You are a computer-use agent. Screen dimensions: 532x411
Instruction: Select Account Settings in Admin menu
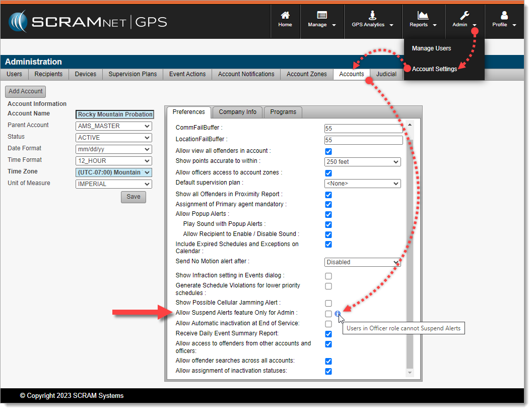[x=434, y=69]
